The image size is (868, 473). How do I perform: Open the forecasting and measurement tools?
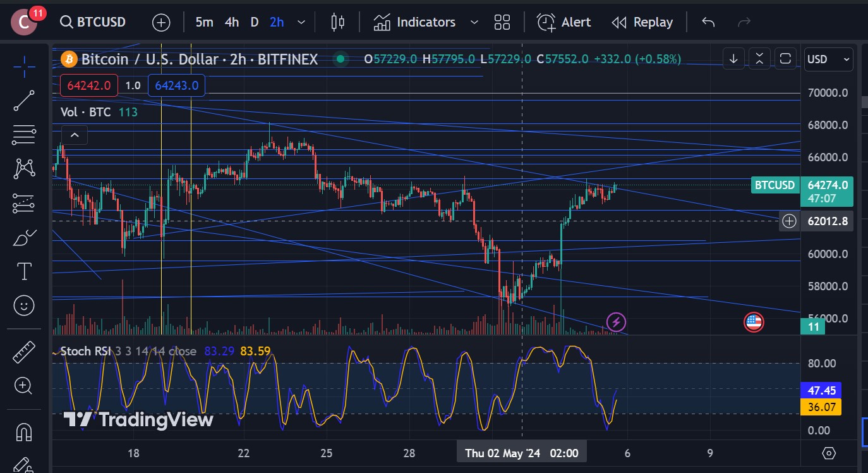tap(24, 203)
